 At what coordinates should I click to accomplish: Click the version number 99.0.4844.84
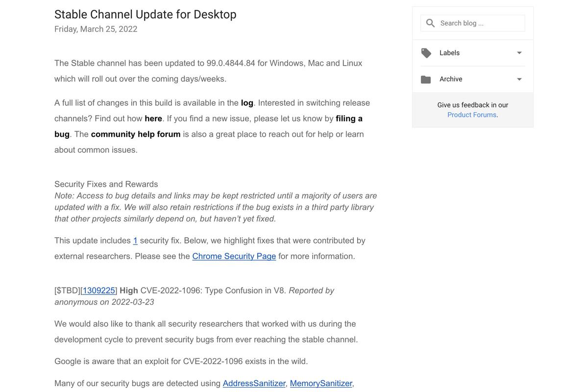click(231, 63)
